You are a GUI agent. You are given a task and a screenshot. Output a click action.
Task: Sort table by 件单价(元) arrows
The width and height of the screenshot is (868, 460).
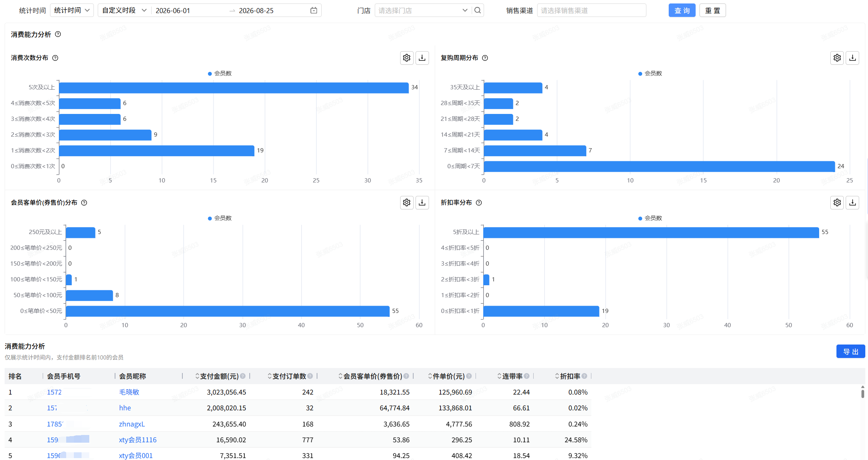430,376
